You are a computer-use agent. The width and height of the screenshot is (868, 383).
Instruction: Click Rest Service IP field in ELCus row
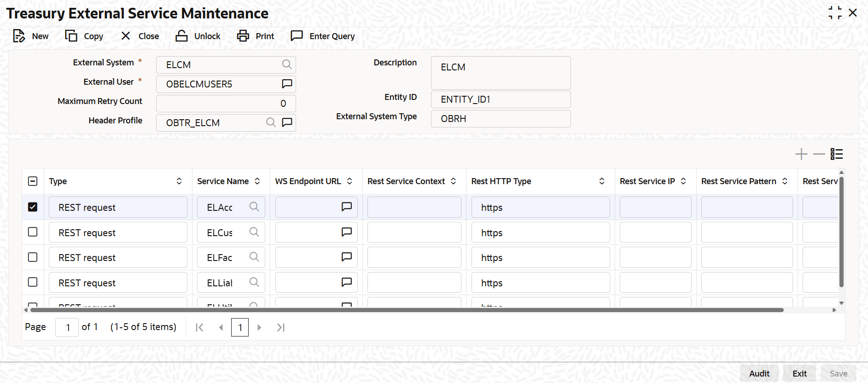click(x=656, y=232)
